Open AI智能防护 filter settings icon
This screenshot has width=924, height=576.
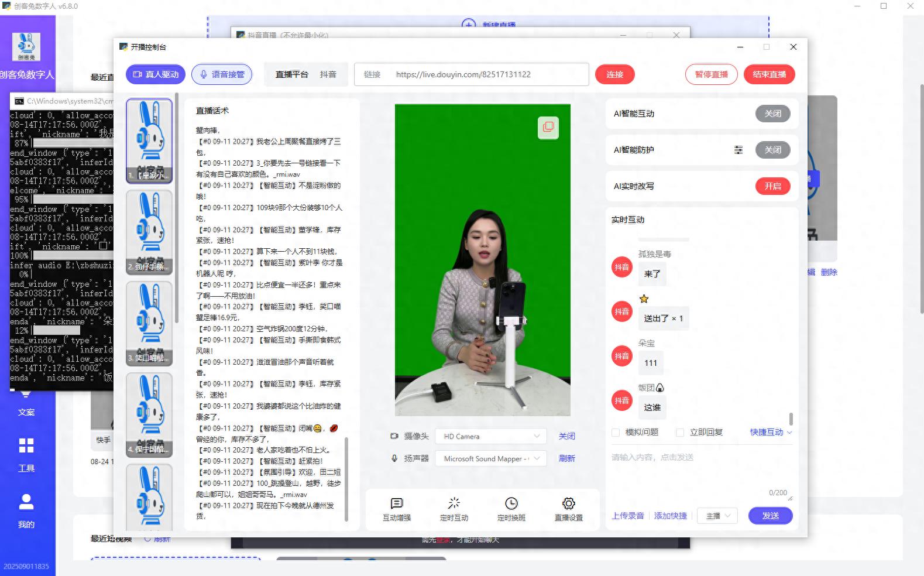pyautogui.click(x=738, y=150)
